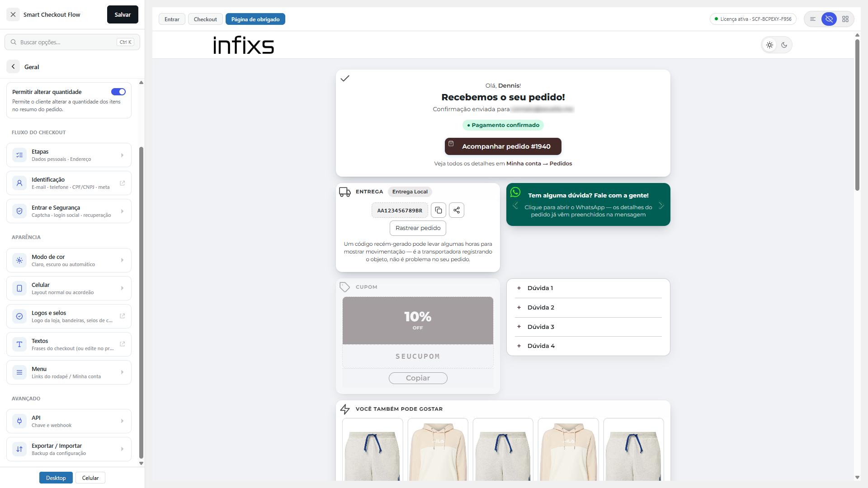Click the Copiar coupon button

(x=418, y=378)
